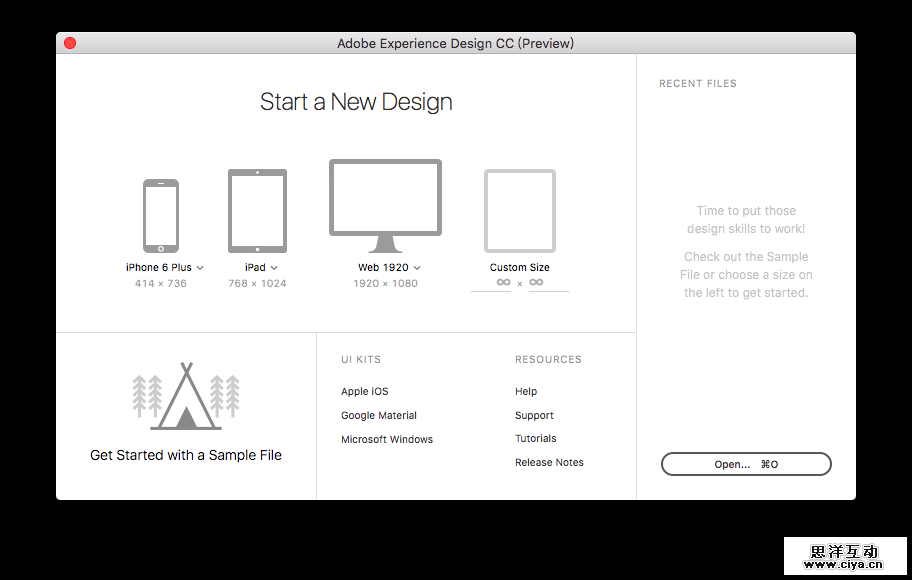Click the custom height input field
Screen dimensions: 912x580
click(548, 283)
